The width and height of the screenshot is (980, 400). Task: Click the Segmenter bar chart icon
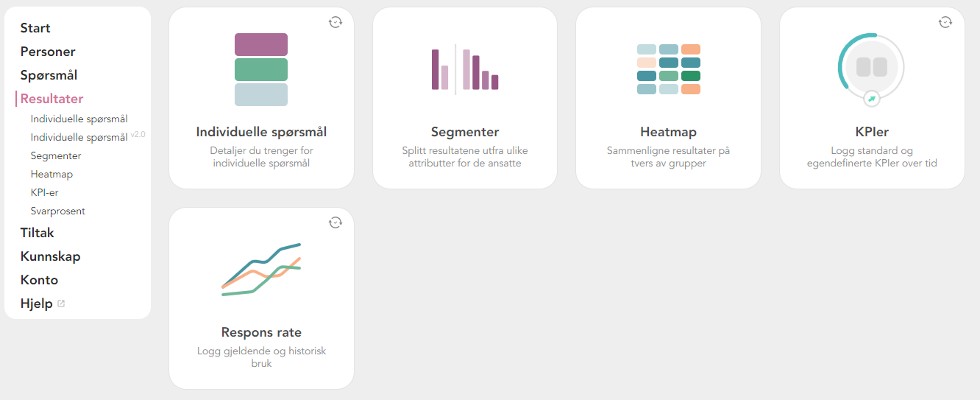click(x=465, y=69)
